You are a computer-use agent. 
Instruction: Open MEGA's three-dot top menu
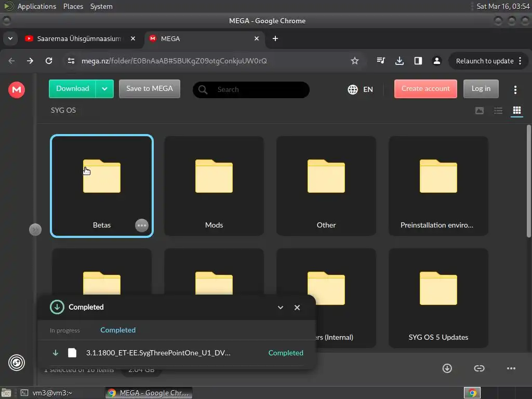tap(515, 89)
